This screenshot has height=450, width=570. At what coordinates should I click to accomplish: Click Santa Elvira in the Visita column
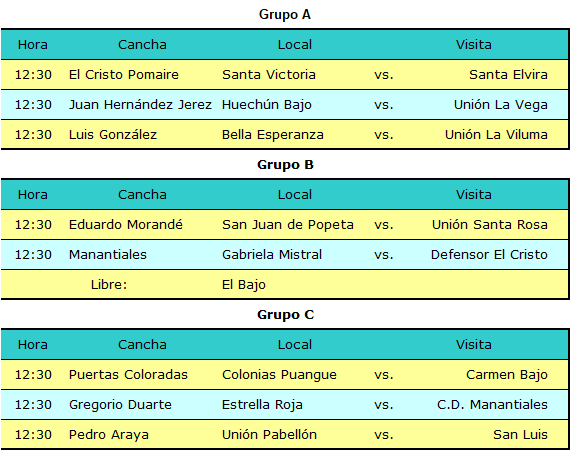click(x=508, y=75)
